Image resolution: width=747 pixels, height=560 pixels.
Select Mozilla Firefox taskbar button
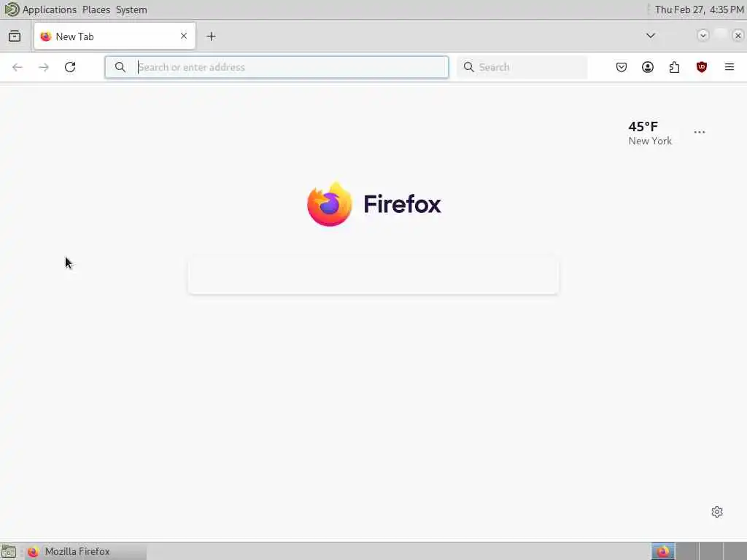coord(86,551)
